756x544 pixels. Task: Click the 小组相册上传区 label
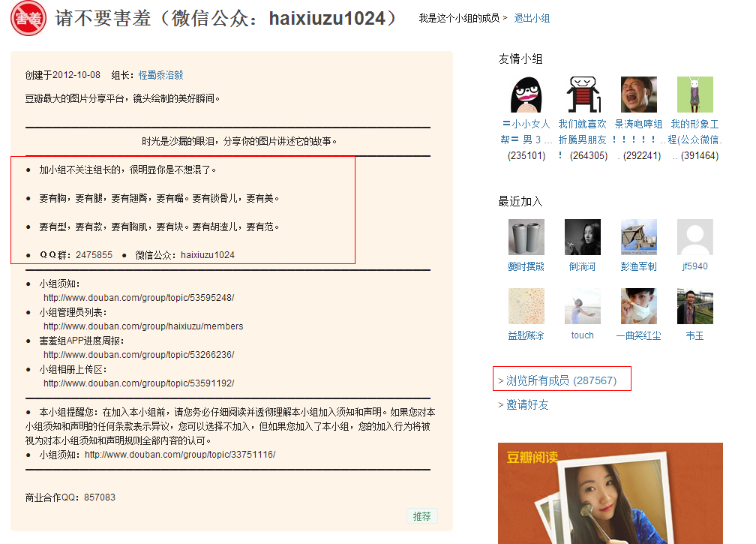[x=73, y=369]
